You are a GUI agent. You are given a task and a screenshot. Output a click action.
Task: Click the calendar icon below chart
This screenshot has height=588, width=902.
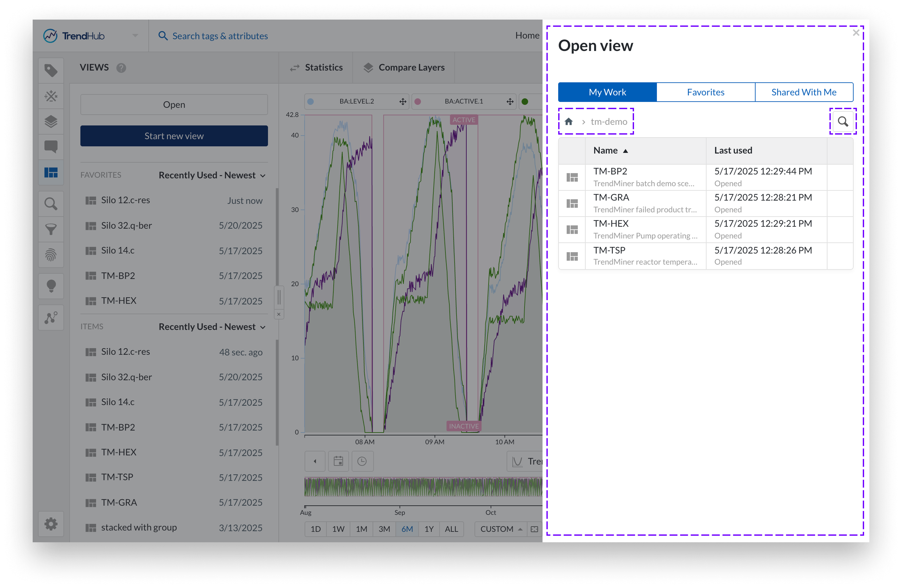coord(338,461)
